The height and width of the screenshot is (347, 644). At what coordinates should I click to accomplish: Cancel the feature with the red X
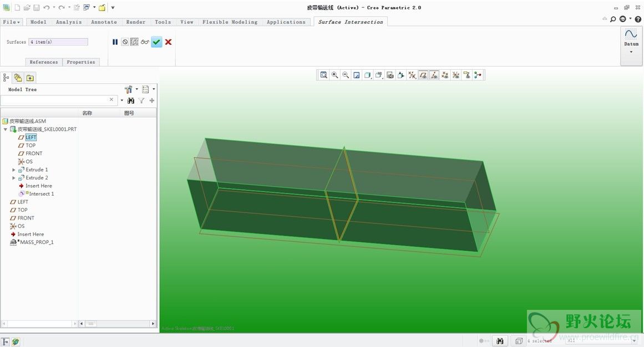pos(168,42)
